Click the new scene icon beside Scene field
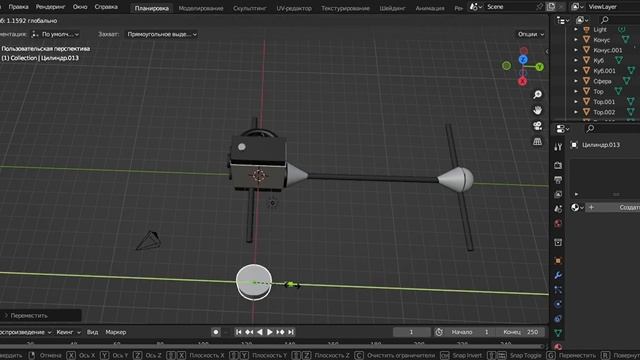640x360 pixels. 551,7
